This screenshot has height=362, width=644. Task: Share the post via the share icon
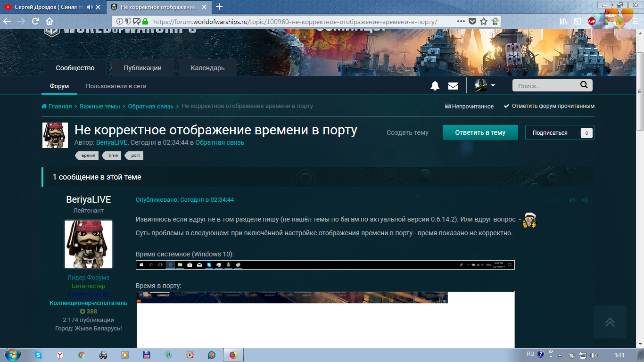[585, 200]
